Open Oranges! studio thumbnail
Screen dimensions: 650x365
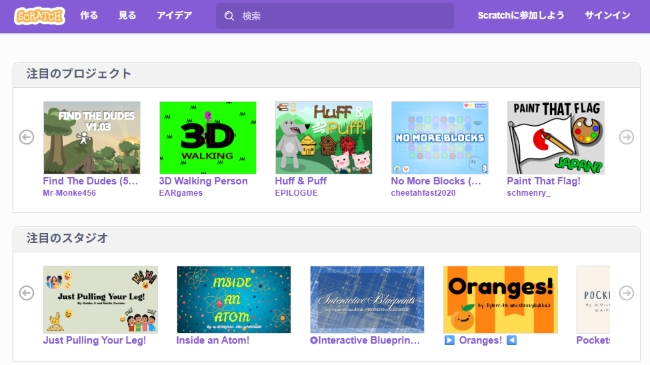[500, 299]
